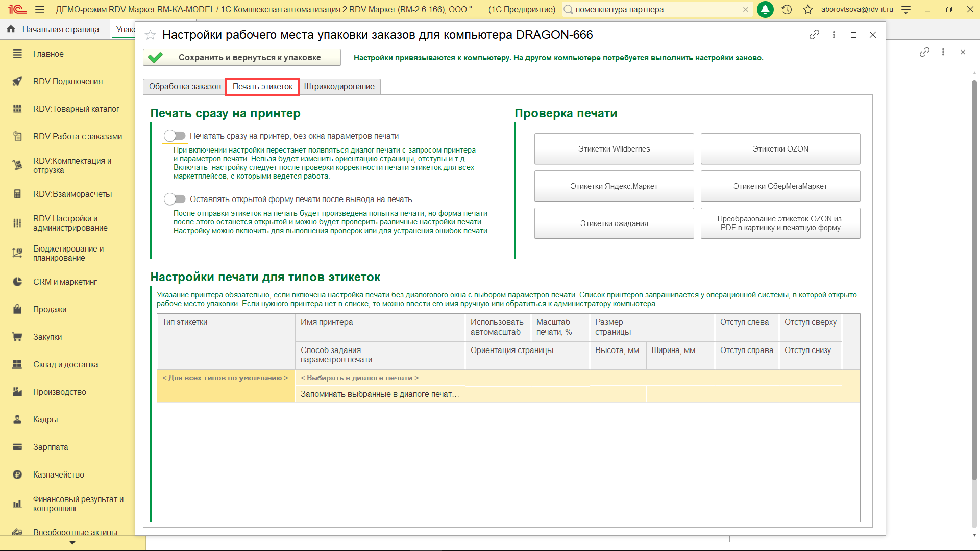Click the notifications bell icon

(765, 10)
